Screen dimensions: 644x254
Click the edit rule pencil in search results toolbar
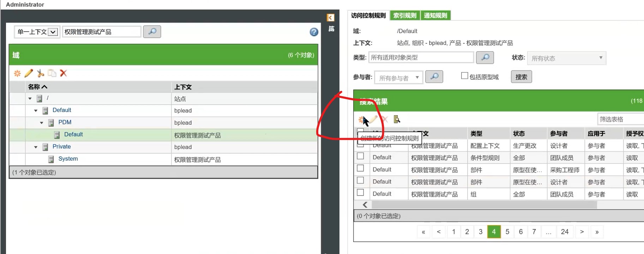pyautogui.click(x=373, y=119)
